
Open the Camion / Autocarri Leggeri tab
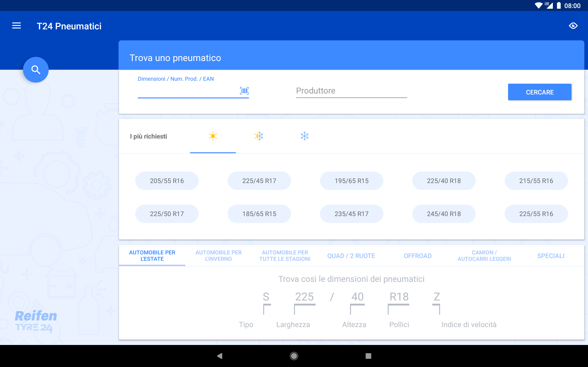pyautogui.click(x=484, y=256)
